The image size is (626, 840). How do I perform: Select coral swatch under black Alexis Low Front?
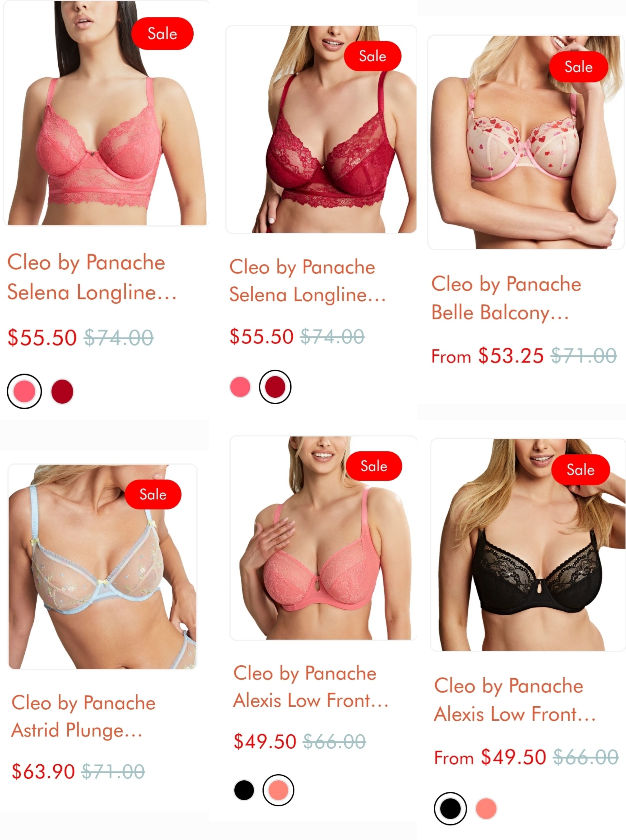click(x=486, y=808)
